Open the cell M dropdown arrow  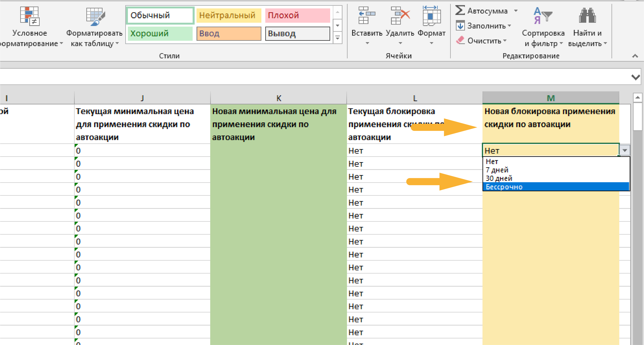[625, 150]
